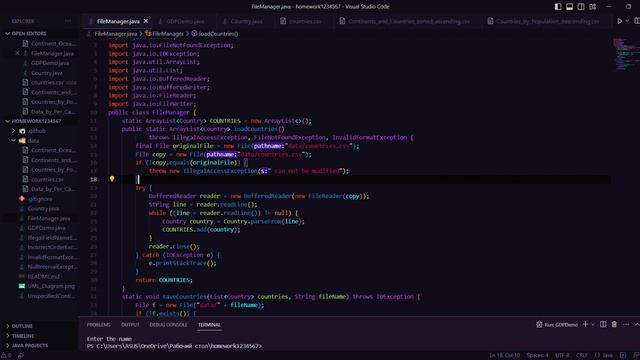Click the data folder icon
640x360 pixels.
22,141
